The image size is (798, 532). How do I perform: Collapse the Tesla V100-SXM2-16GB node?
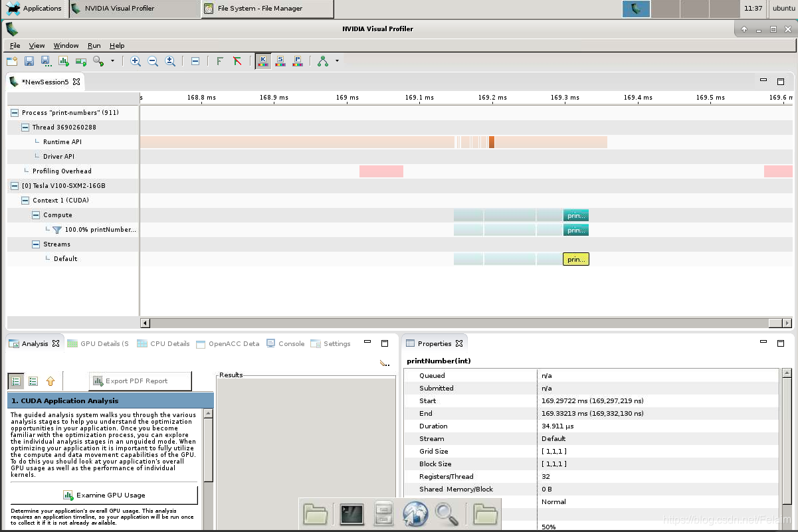[15, 186]
